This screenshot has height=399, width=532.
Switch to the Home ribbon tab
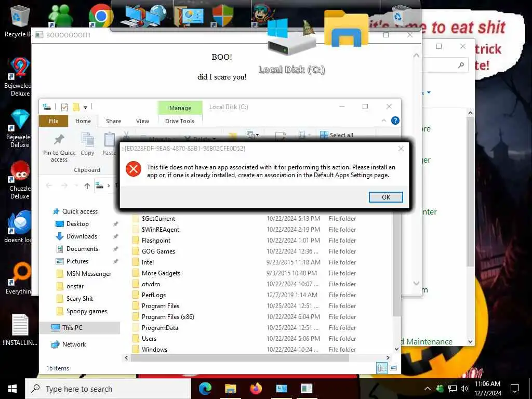83,121
